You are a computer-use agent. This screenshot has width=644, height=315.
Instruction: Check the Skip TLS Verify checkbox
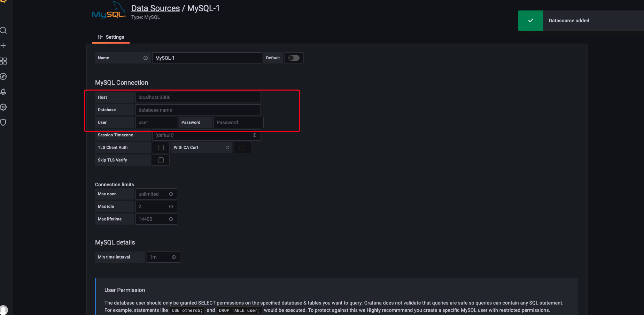[x=161, y=160]
